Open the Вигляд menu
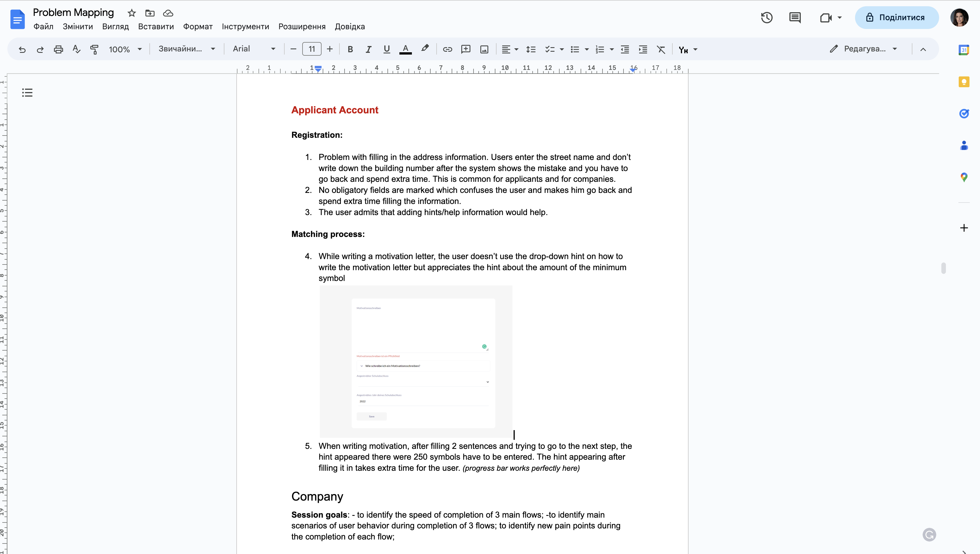 tap(115, 27)
